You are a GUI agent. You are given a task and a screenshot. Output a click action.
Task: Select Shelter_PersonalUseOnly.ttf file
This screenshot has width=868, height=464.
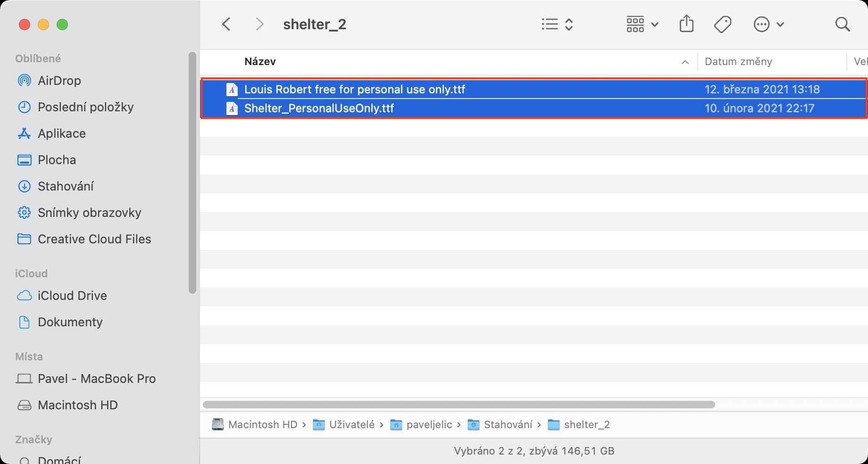(319, 108)
